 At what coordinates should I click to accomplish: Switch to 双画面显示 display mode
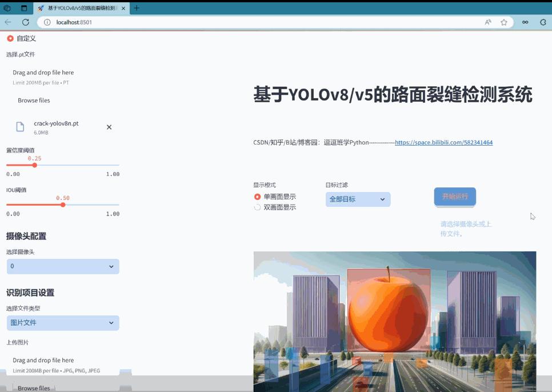257,207
